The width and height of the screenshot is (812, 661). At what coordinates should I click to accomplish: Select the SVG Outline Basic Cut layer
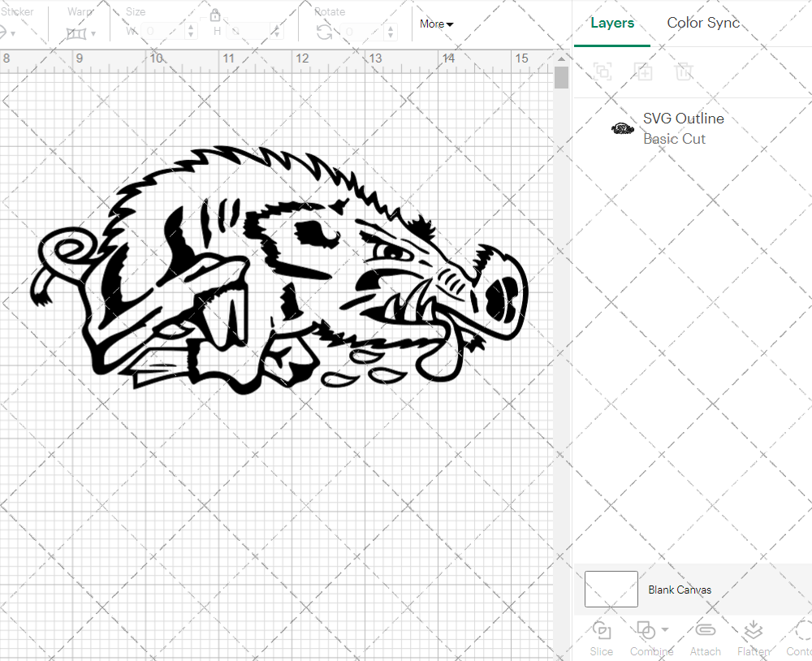click(x=684, y=128)
